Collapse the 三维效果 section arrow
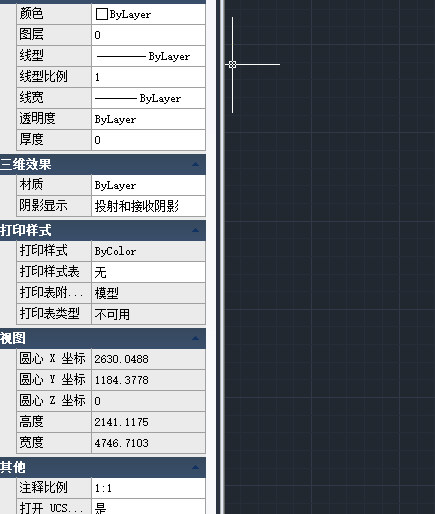 tap(195, 164)
